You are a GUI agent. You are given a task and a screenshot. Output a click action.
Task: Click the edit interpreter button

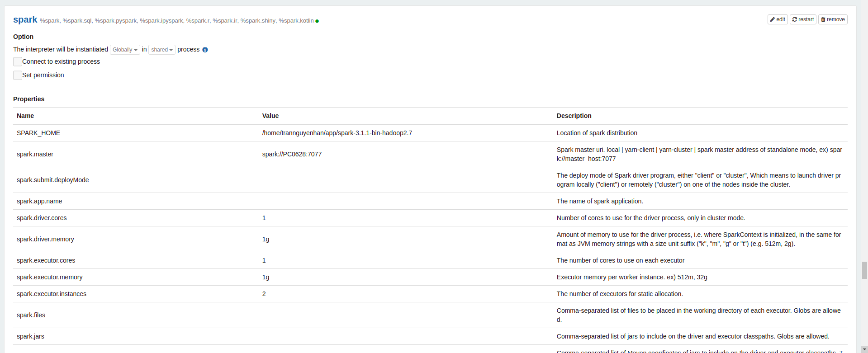[778, 19]
